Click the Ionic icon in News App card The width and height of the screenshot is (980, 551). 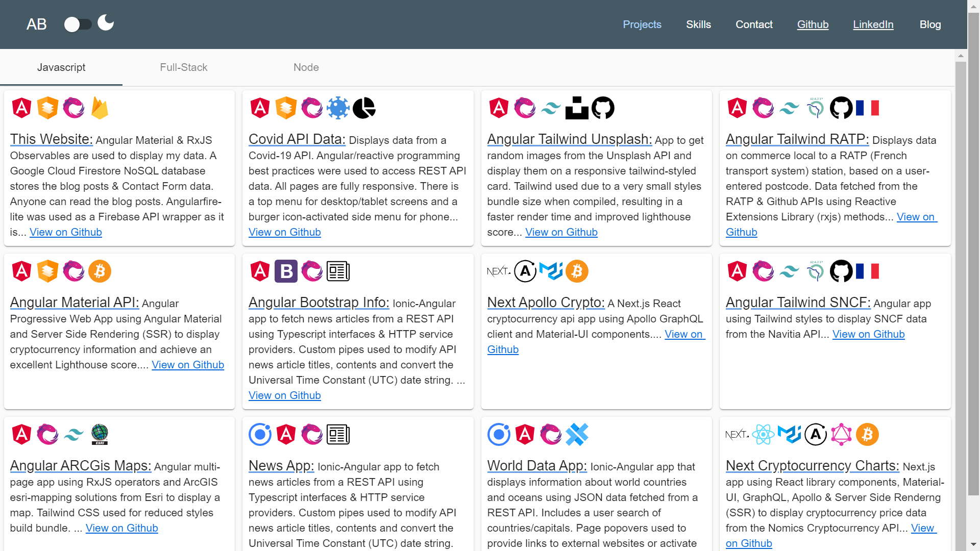[260, 435]
